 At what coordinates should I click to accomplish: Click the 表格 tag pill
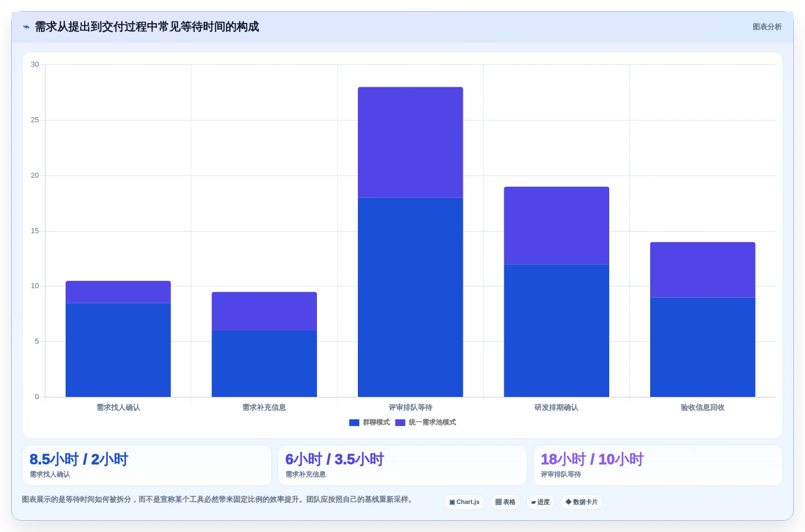(505, 502)
